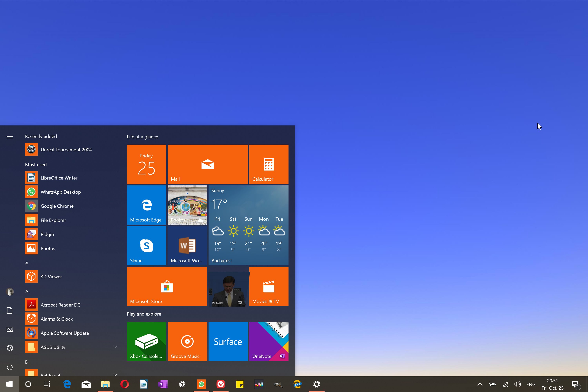This screenshot has height=392, width=588.
Task: Click the Most used heading
Action: 36,164
